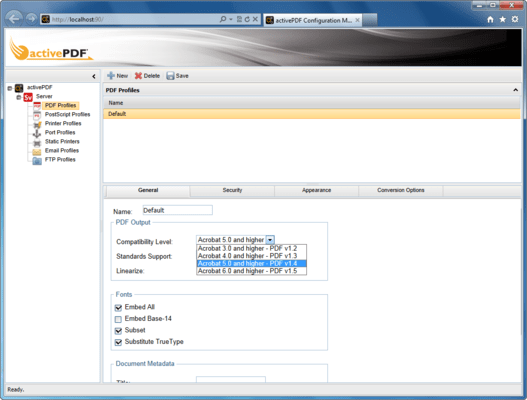
Task: Collapse the left navigation panel arrow
Action: [94, 76]
